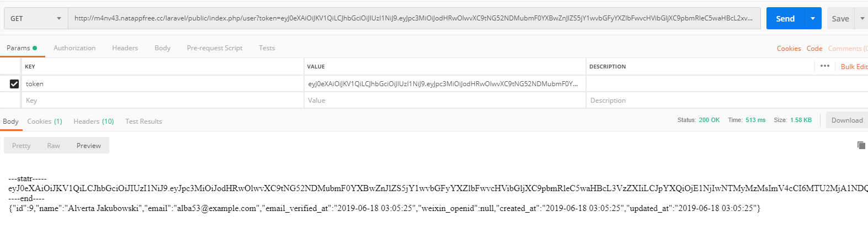The width and height of the screenshot is (868, 248).
Task: Expand the Send button dropdown arrow
Action: pyautogui.click(x=813, y=18)
